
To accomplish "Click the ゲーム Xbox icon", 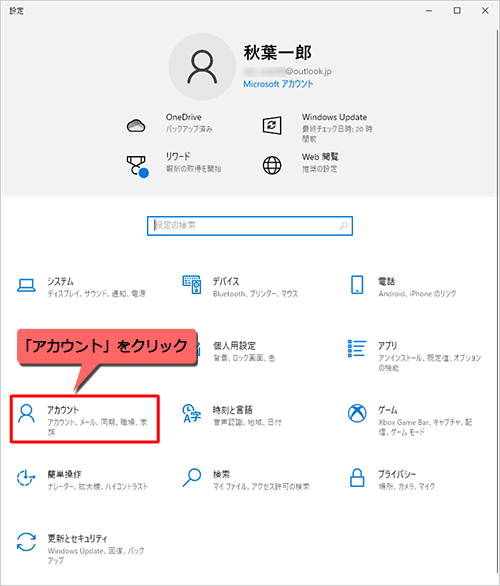I will pos(357,413).
